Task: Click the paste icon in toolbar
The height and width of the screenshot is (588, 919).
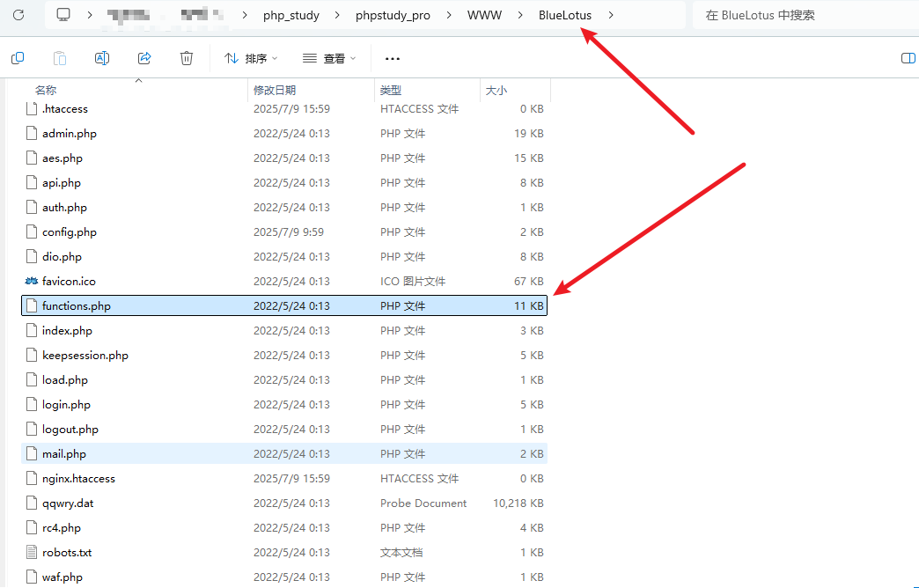Action: tap(60, 58)
